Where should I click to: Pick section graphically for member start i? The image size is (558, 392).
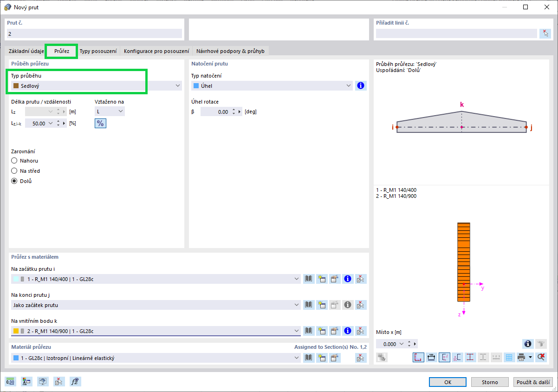361,279
